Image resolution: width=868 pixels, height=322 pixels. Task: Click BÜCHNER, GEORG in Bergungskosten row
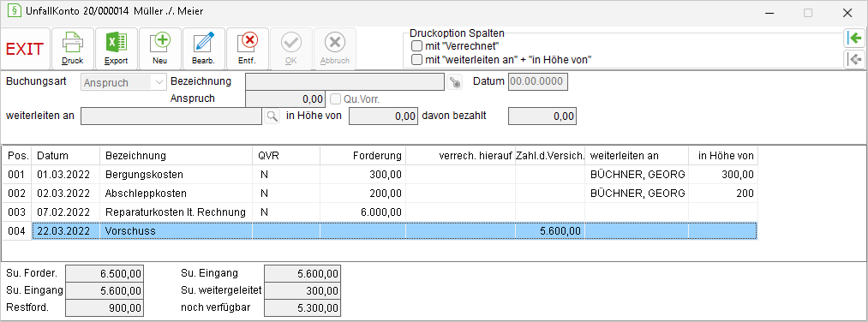point(637,175)
